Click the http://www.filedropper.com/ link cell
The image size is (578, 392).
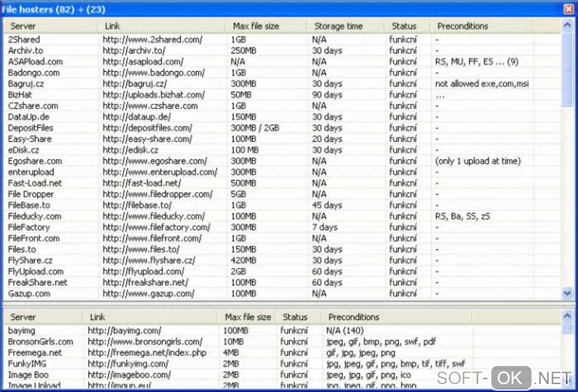point(158,194)
